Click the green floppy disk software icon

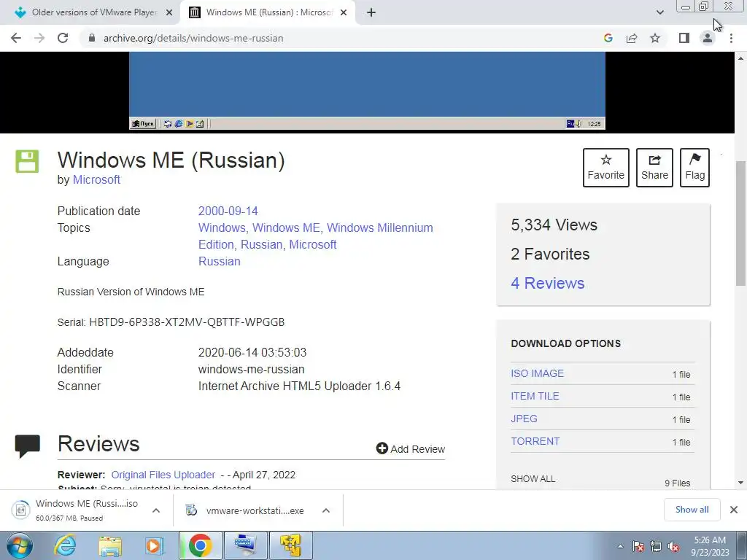27,161
